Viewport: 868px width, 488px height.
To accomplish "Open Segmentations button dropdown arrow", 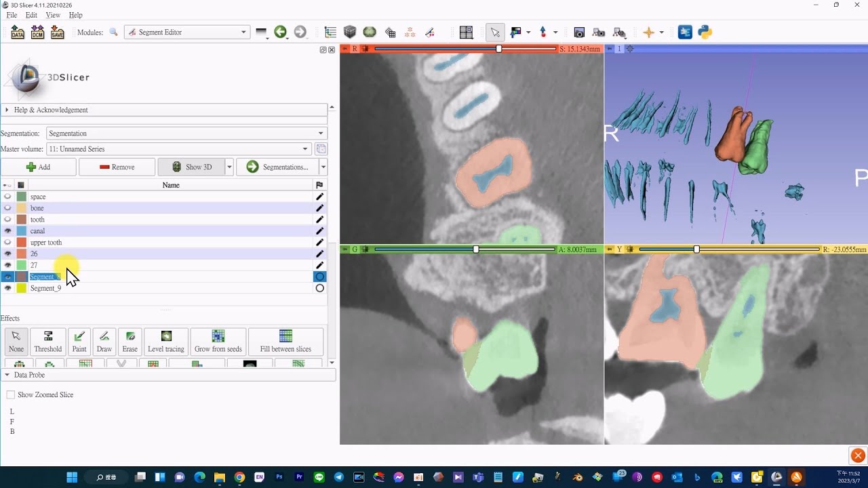I will point(323,167).
